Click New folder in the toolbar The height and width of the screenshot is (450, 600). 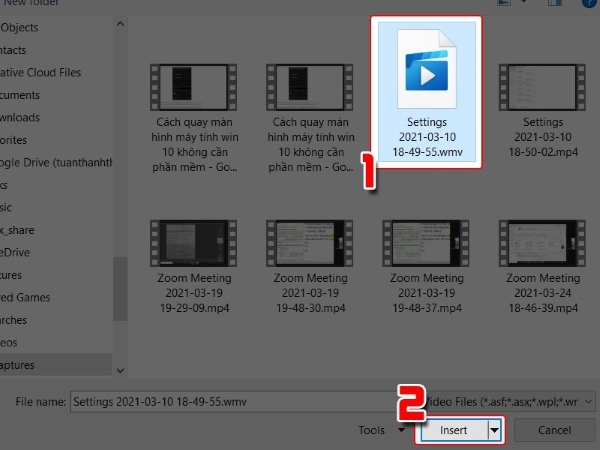click(30, 5)
